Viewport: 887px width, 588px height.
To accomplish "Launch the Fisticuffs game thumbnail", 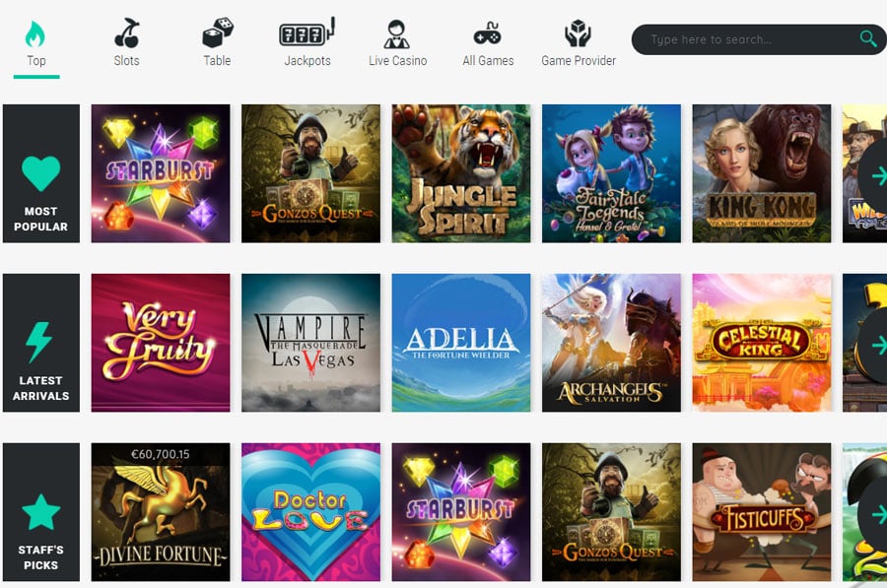I will 762,512.
